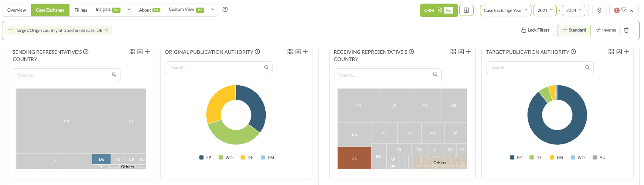Toggle WO legend in Original Publication Authority
The width and height of the screenshot is (644, 185).
click(x=225, y=157)
